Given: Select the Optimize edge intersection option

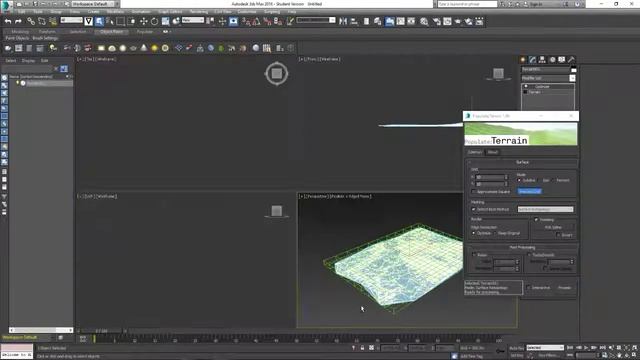Looking at the screenshot, I should [474, 233].
